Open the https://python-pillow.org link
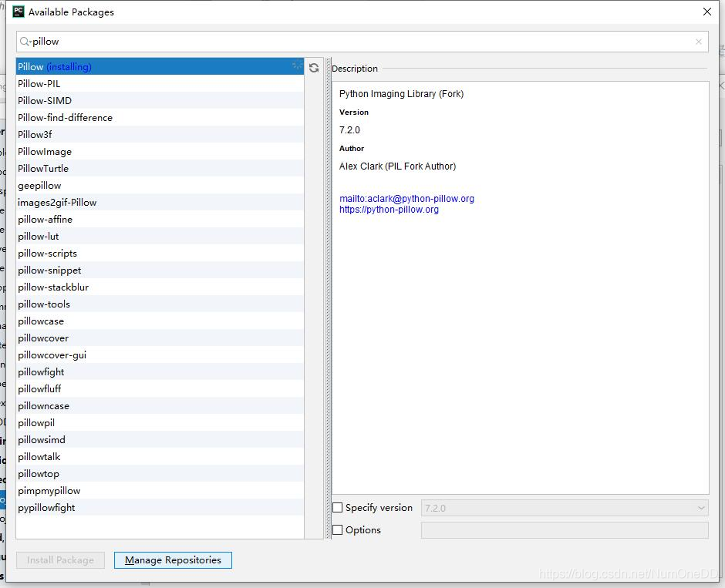This screenshot has height=588, width=725. click(389, 210)
